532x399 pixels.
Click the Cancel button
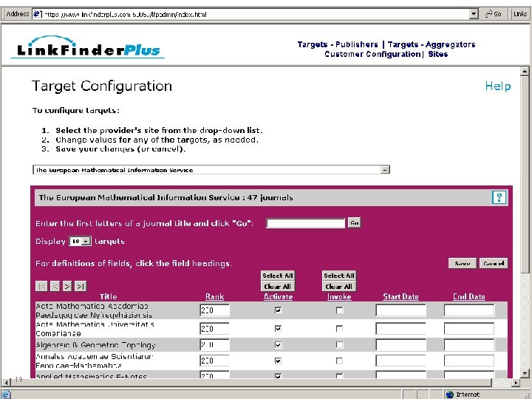[494, 263]
